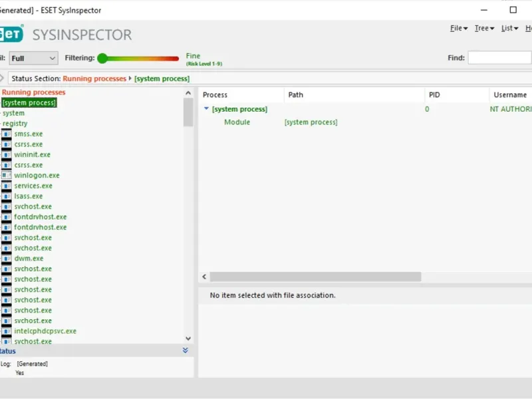This screenshot has width=532, height=399.
Task: Click PID value 0
Action: point(427,109)
